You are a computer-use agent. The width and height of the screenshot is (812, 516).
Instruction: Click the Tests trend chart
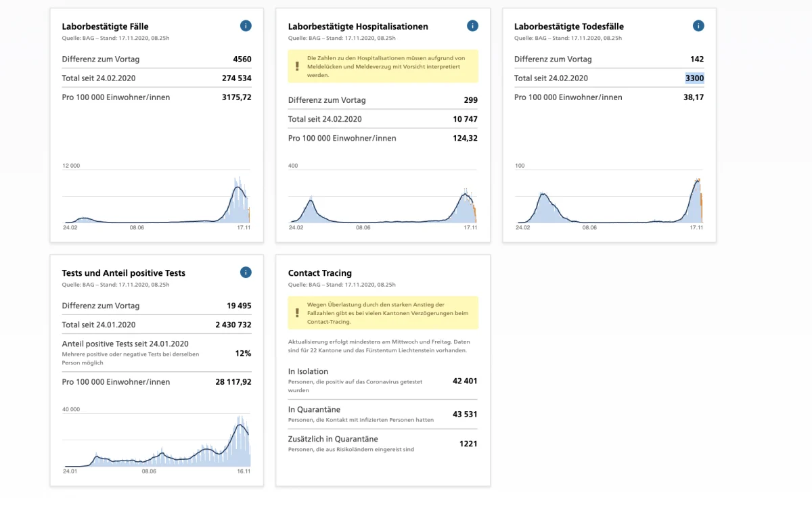point(156,440)
